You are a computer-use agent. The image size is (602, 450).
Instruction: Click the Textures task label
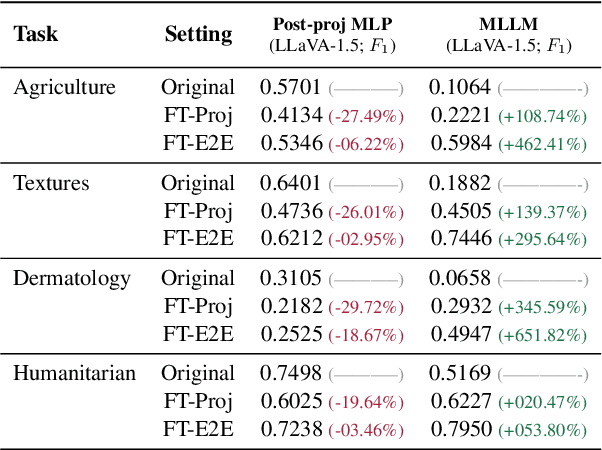click(x=51, y=183)
